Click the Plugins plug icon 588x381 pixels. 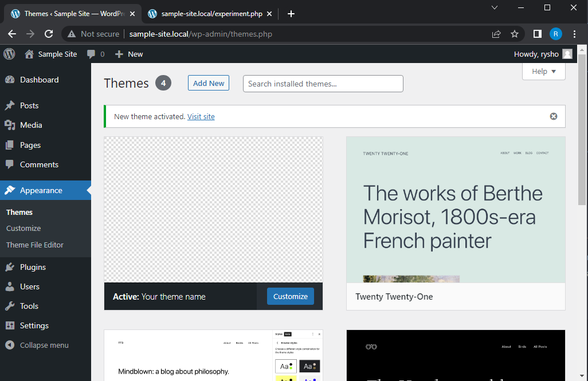[x=10, y=267]
